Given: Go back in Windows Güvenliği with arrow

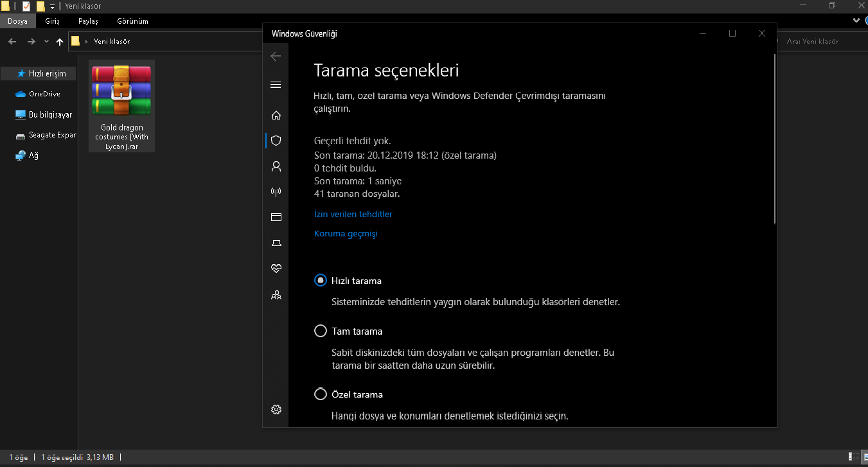Looking at the screenshot, I should click(276, 57).
